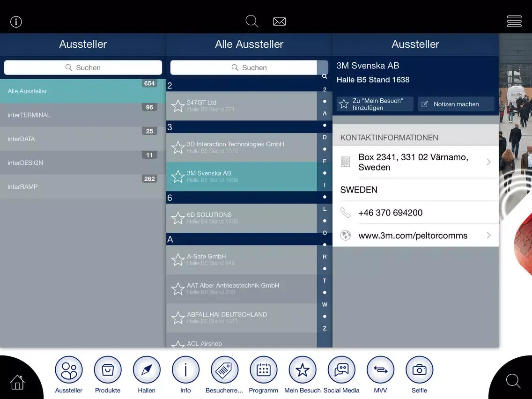Tap the bottom-right corner search icon

513,381
